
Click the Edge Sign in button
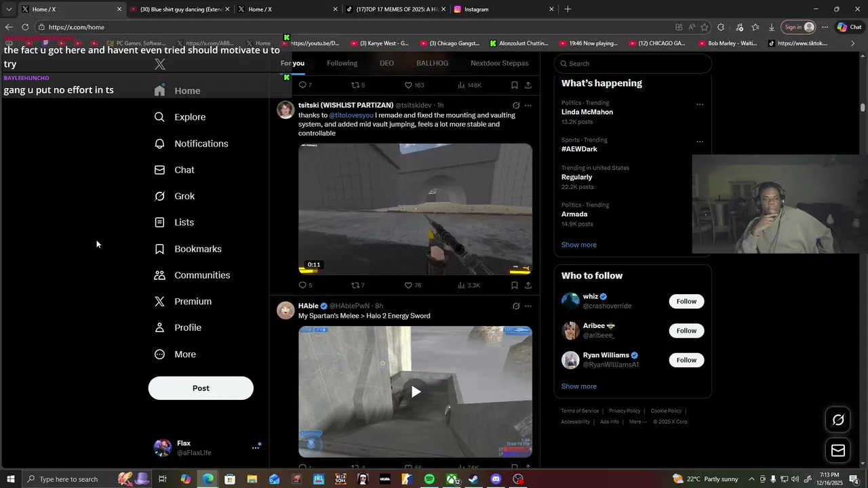(799, 27)
